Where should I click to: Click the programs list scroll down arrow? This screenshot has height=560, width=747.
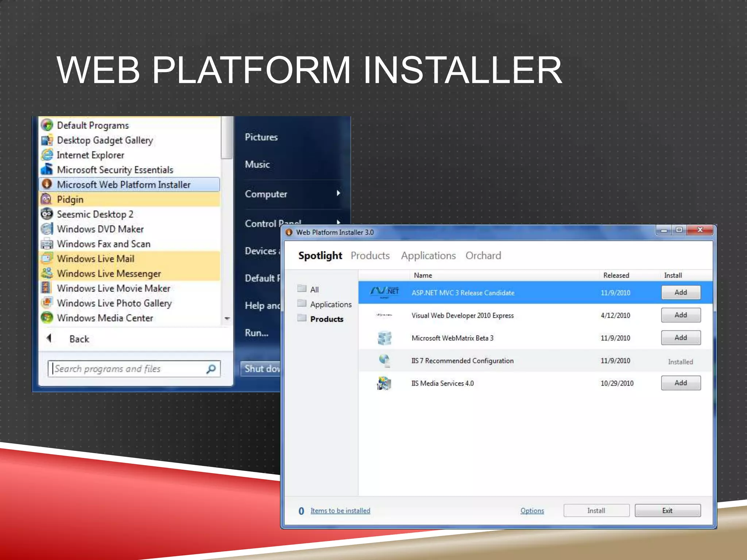227,318
